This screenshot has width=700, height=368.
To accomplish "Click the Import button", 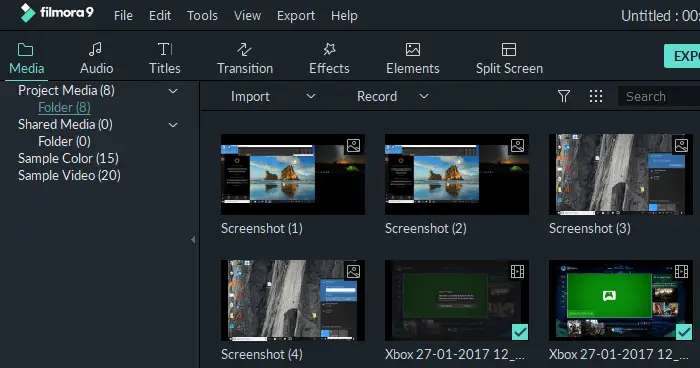I will 250,96.
